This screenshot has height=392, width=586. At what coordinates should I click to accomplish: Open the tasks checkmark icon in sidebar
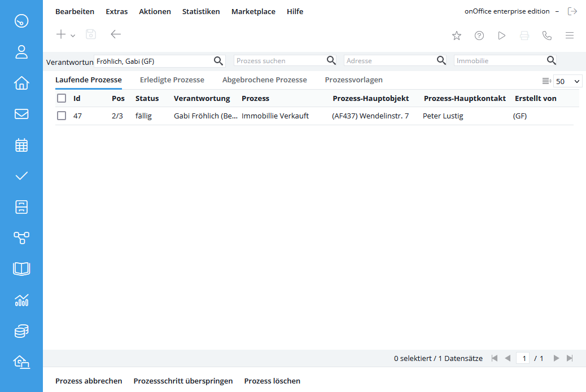click(21, 176)
